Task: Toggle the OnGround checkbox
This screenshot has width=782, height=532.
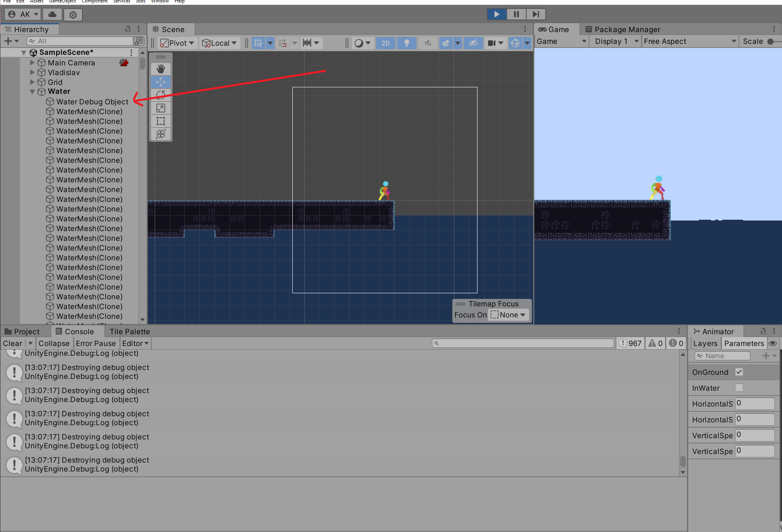Action: (739, 372)
